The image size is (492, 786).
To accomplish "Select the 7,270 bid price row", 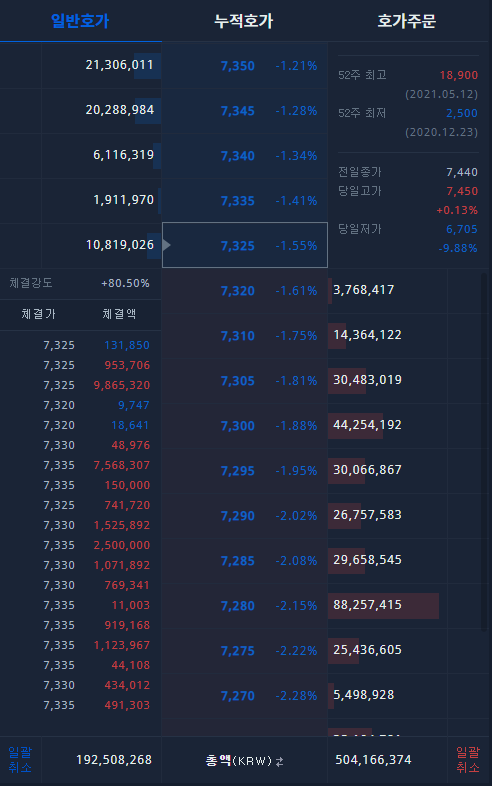I will point(245,696).
